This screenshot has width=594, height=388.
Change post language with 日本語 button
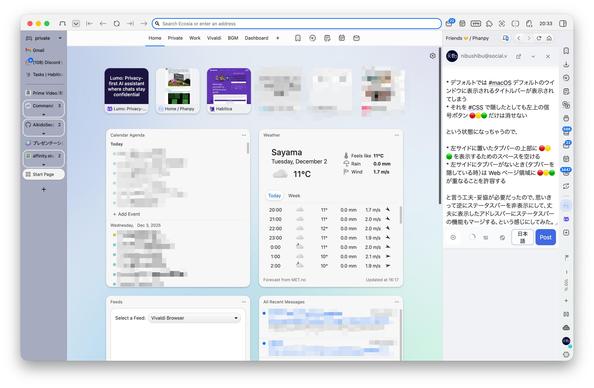(x=522, y=237)
